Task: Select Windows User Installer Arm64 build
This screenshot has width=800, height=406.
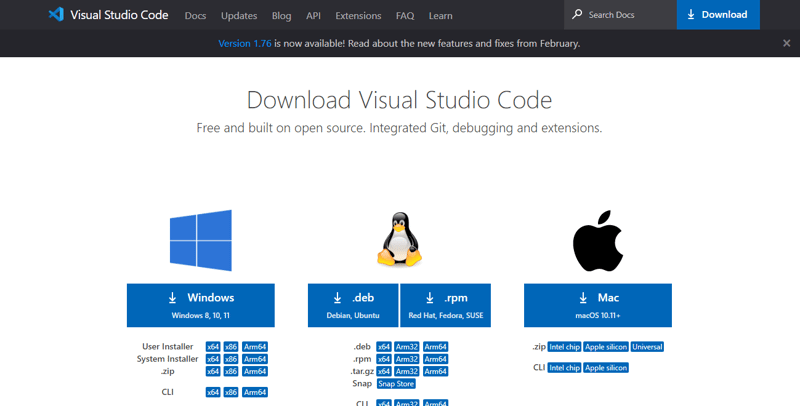Action: coord(255,347)
